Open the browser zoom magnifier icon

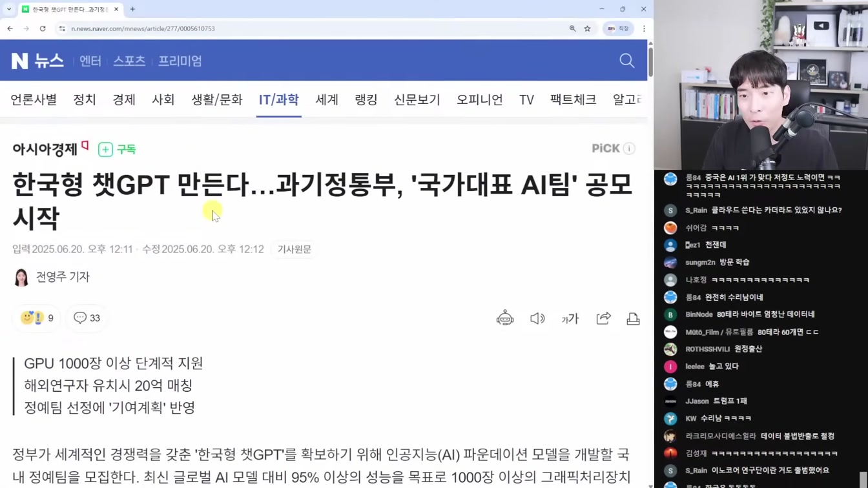click(x=572, y=28)
